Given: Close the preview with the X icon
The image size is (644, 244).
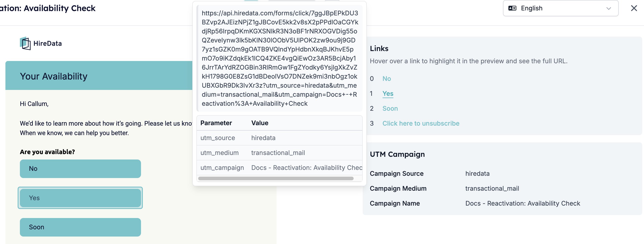Looking at the screenshot, I should (x=634, y=8).
